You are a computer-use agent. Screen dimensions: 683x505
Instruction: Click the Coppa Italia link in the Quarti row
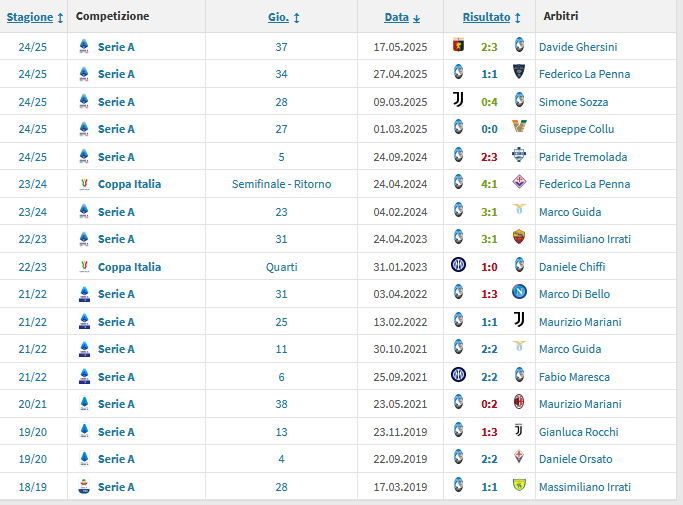[x=129, y=267]
